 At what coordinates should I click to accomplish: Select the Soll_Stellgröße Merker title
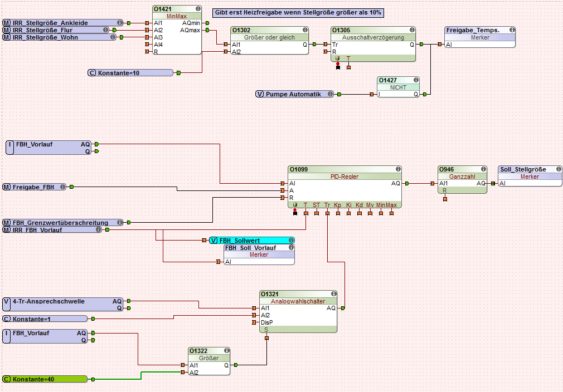pos(523,169)
